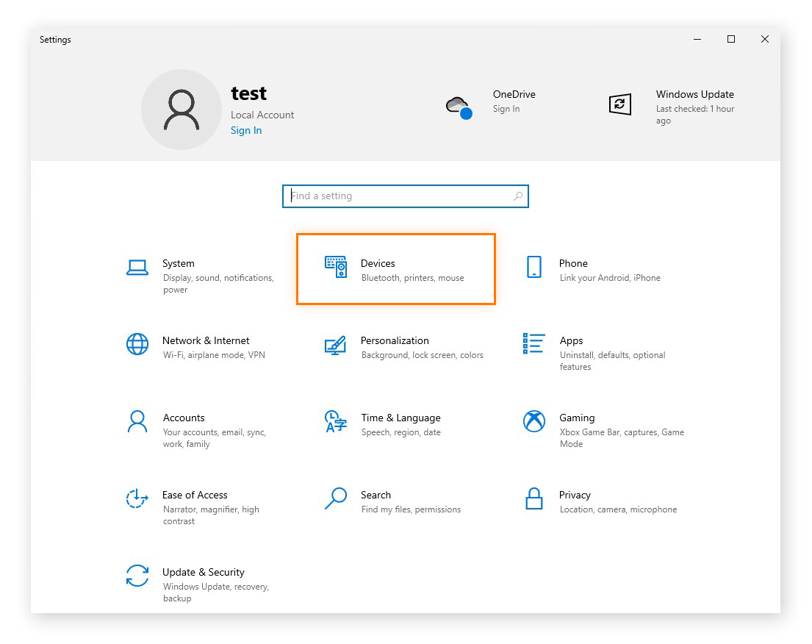Click the 'Local Account' label
The width and height of the screenshot is (812, 644).
tap(262, 115)
